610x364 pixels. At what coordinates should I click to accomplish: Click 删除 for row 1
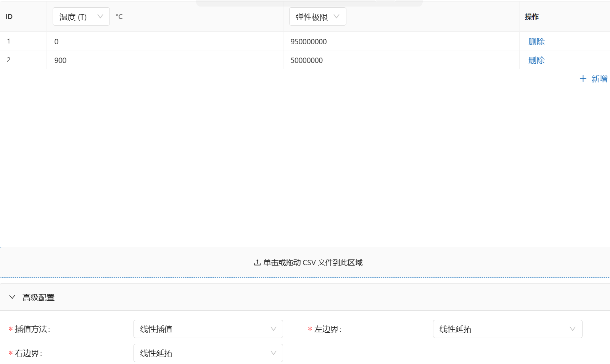coord(536,41)
